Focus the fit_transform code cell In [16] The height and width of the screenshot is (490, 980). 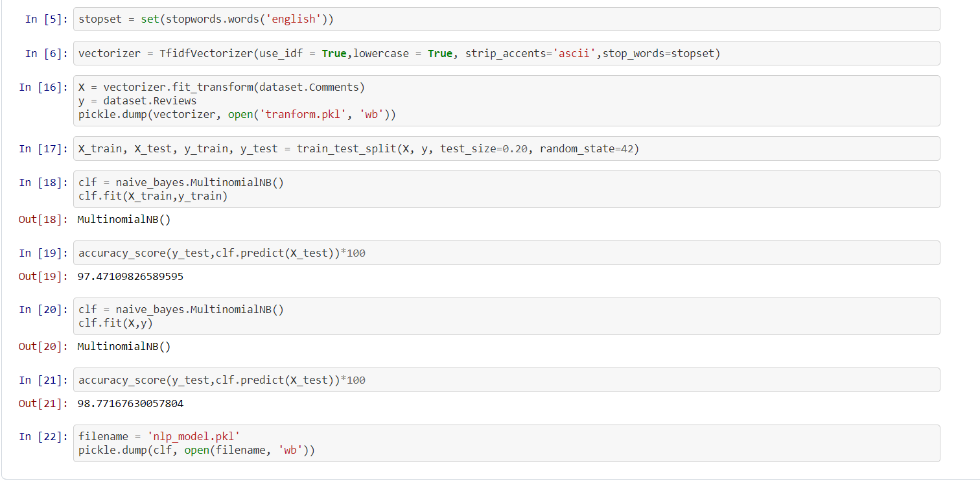[x=507, y=100]
